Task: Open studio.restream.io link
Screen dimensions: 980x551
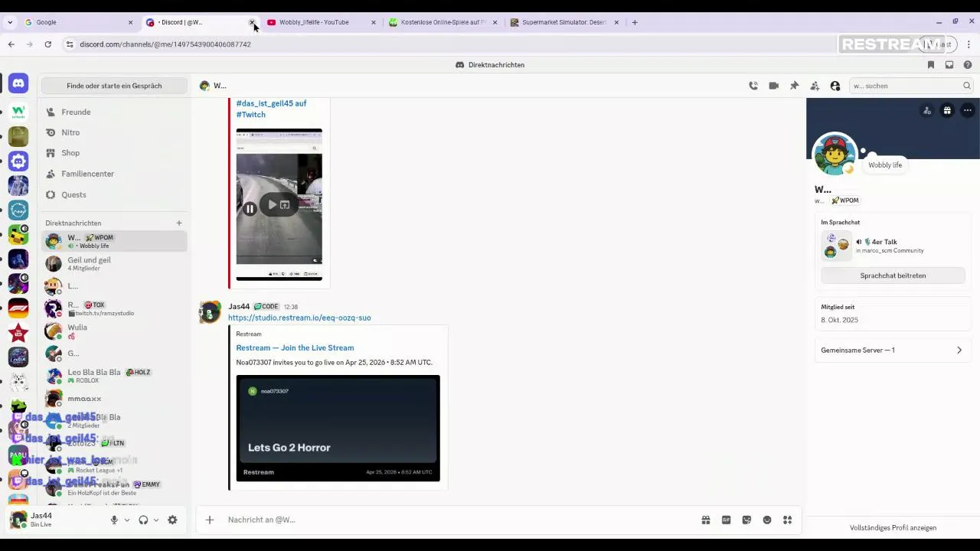Action: [299, 318]
